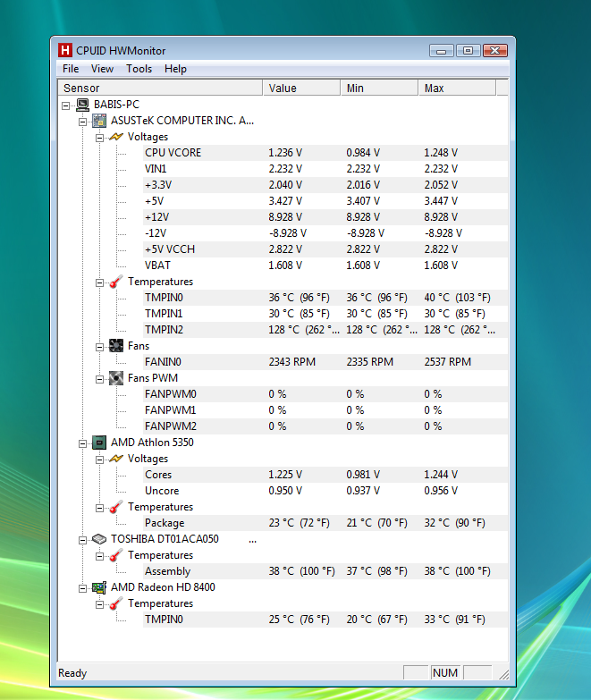
Task: Select the -12V voltage row
Action: [325, 233]
